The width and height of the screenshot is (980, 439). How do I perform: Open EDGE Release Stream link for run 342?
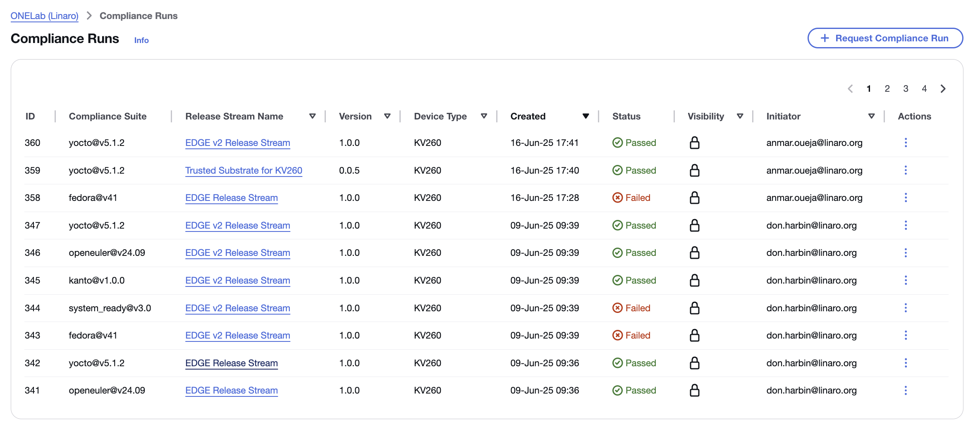pos(232,363)
